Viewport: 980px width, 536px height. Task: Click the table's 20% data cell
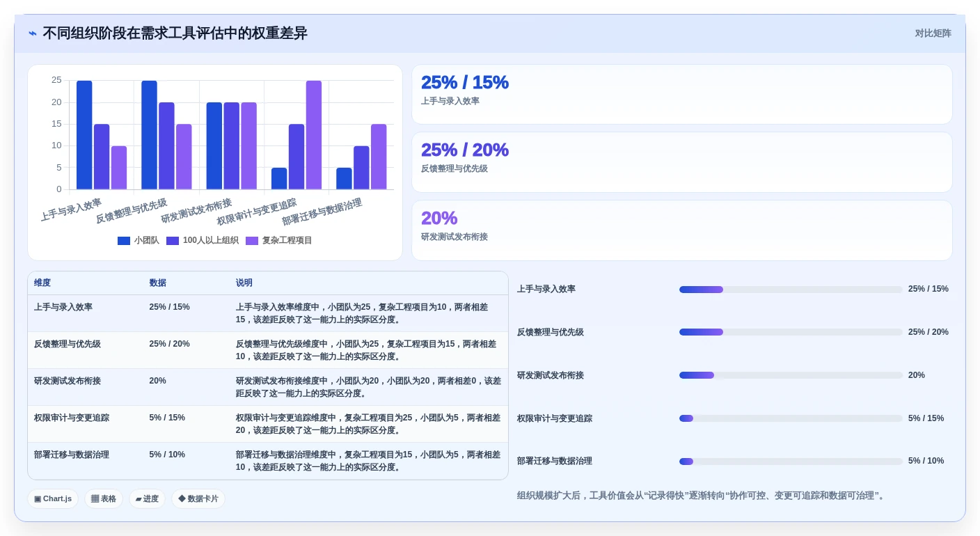158,381
